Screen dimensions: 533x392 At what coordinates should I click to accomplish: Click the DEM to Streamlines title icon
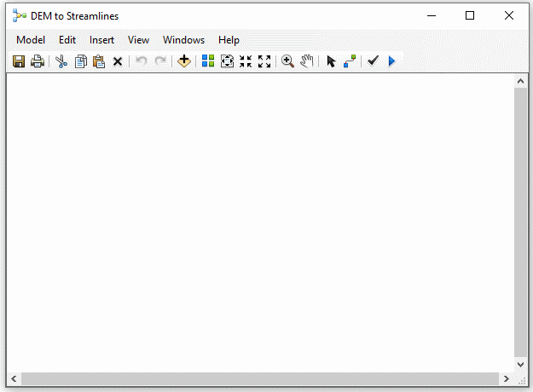coord(20,15)
